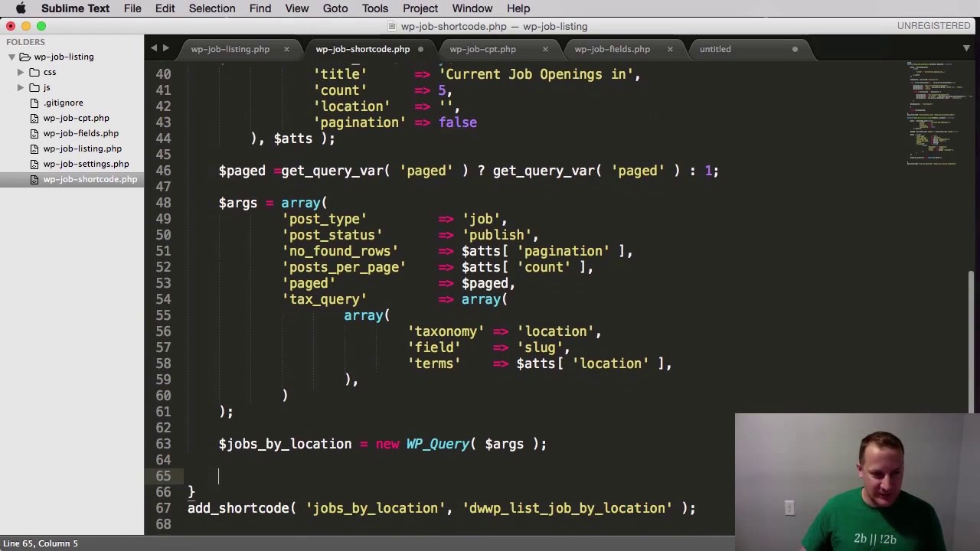Select the js folder icon
Screen dimensions: 980x551
coord(34,87)
